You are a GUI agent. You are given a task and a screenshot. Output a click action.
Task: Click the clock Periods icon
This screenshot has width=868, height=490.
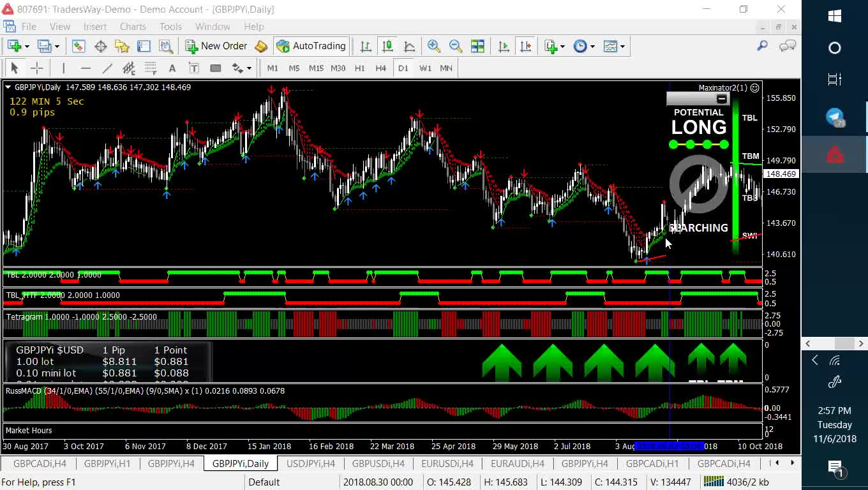point(580,46)
